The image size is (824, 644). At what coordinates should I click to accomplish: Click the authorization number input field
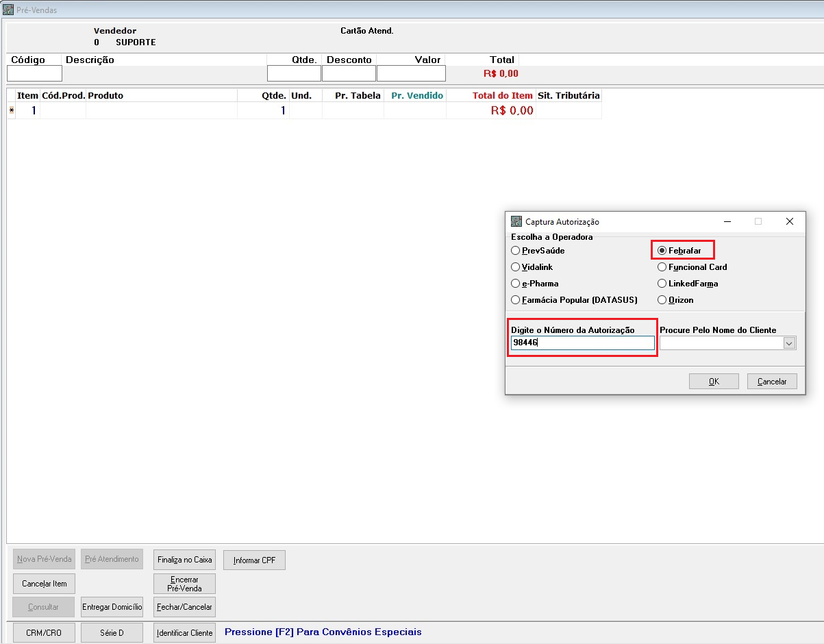[582, 343]
